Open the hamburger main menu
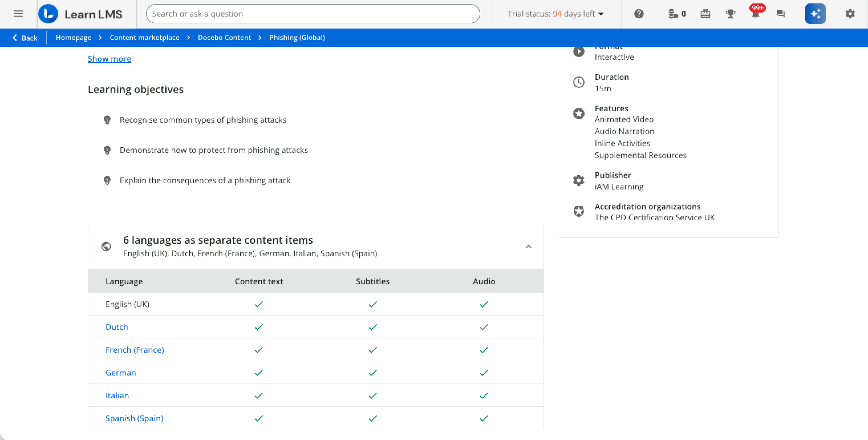Screen dimensions: 868x440 tap(18, 14)
